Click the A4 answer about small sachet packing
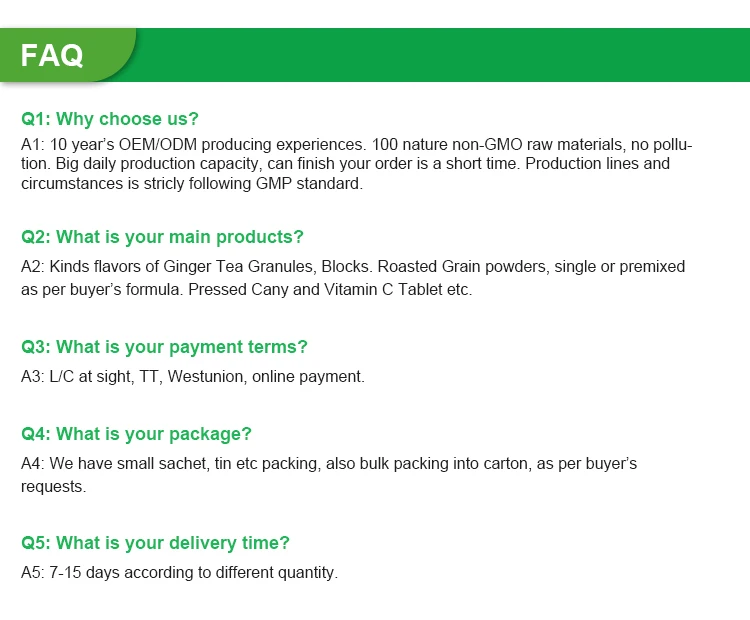 coord(329,475)
